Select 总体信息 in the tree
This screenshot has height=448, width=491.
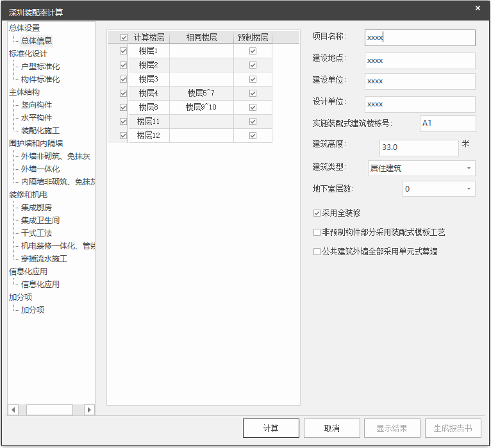pyautogui.click(x=37, y=41)
